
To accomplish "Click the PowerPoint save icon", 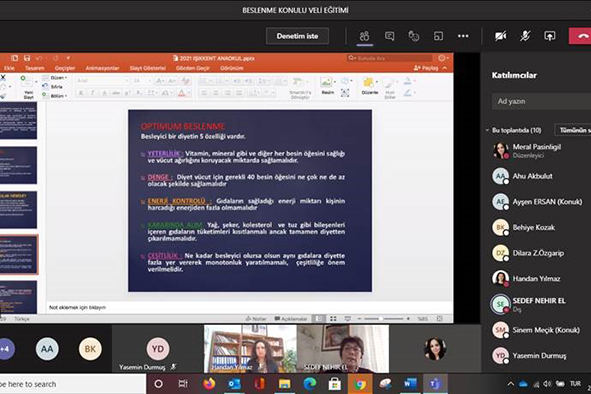I will coord(27,58).
